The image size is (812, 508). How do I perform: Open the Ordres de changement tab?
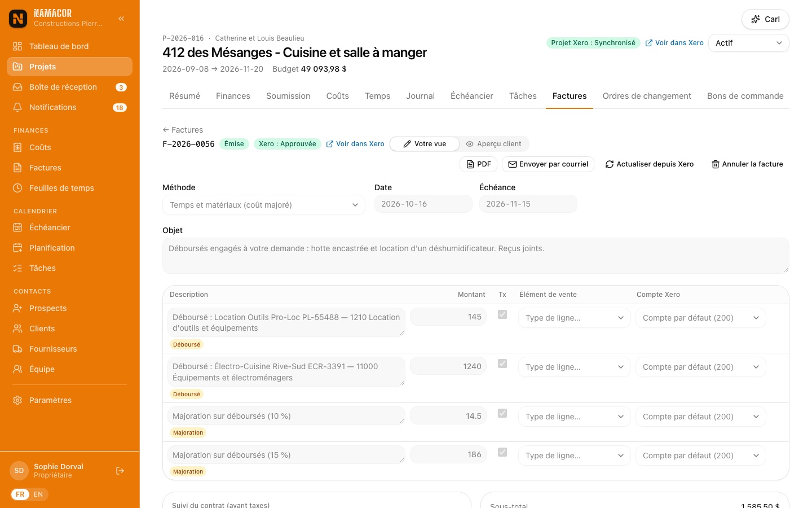click(647, 96)
